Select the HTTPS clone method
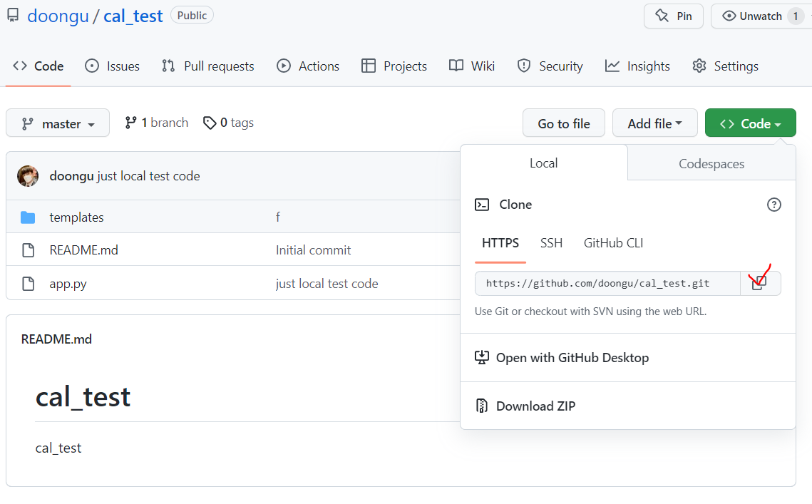Screen dimensions: 812x504 [x=500, y=244]
